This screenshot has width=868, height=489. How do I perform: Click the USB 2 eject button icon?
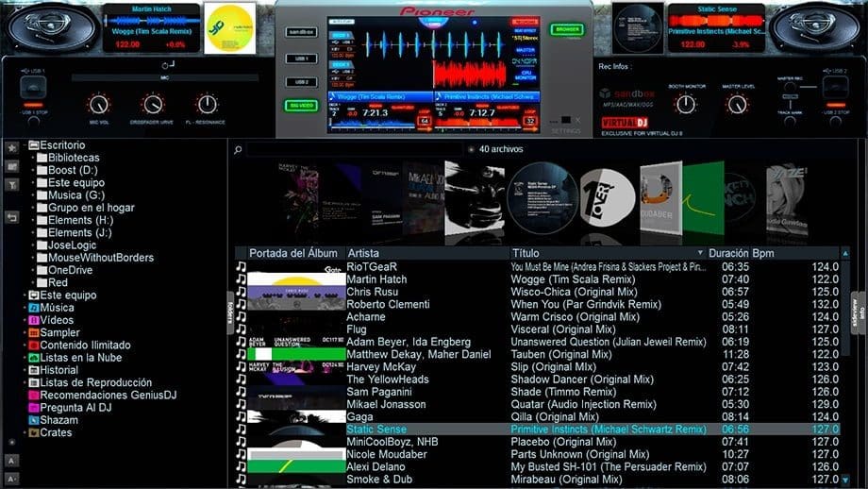tap(835, 88)
